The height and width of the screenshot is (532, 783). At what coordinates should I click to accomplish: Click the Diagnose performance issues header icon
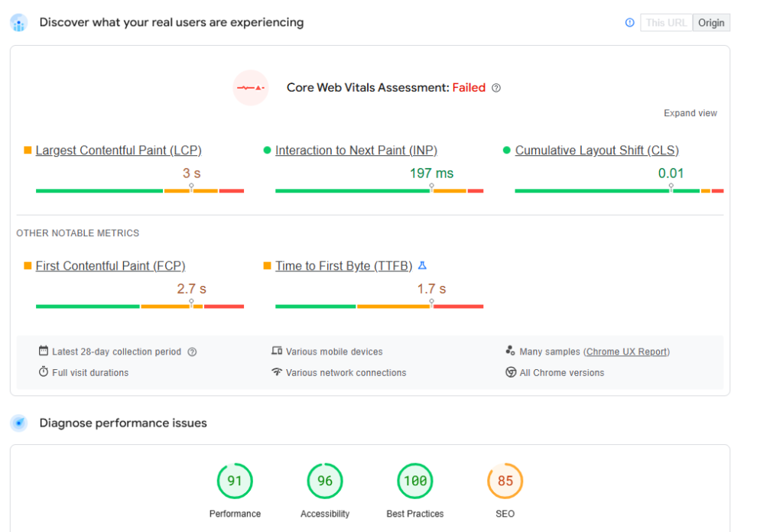[x=19, y=423]
